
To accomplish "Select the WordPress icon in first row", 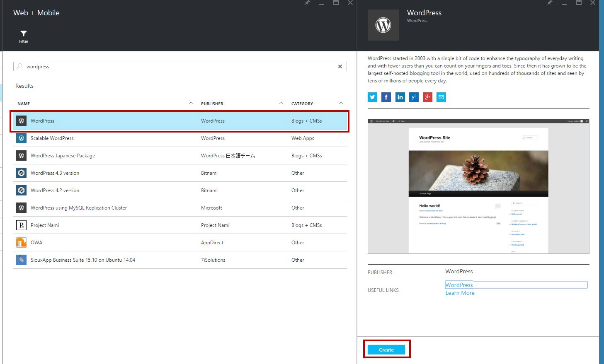I will pos(21,121).
